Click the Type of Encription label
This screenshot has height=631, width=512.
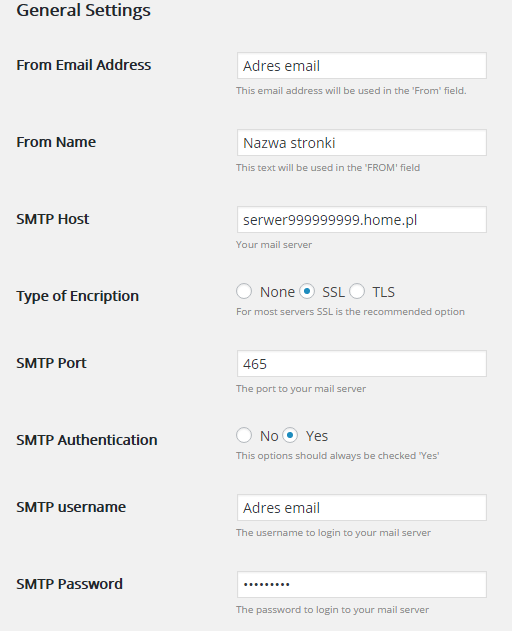pos(78,296)
